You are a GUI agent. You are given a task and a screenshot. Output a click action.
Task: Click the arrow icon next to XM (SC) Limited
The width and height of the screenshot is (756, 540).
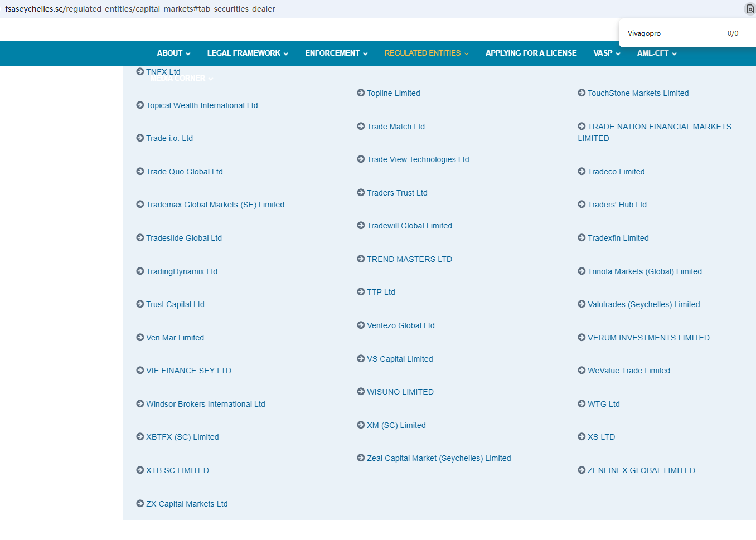[x=361, y=425]
